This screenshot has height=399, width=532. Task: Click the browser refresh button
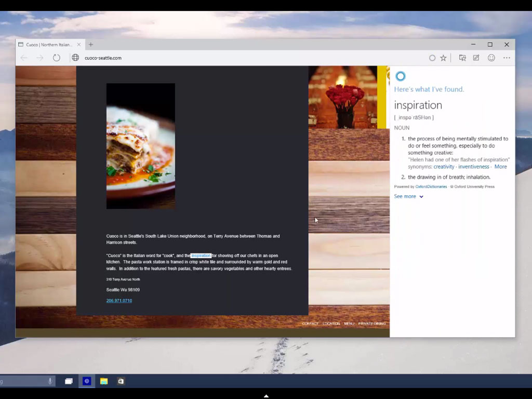57,58
